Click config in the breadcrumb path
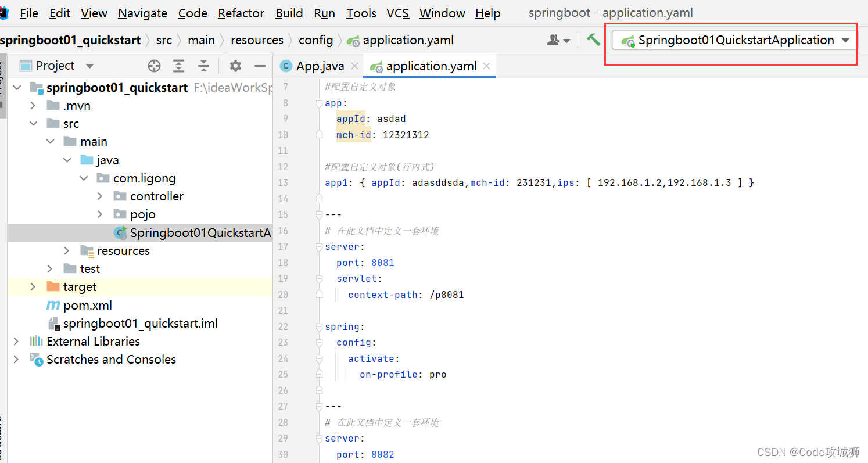Screen dimensions: 868x463 [x=315, y=40]
